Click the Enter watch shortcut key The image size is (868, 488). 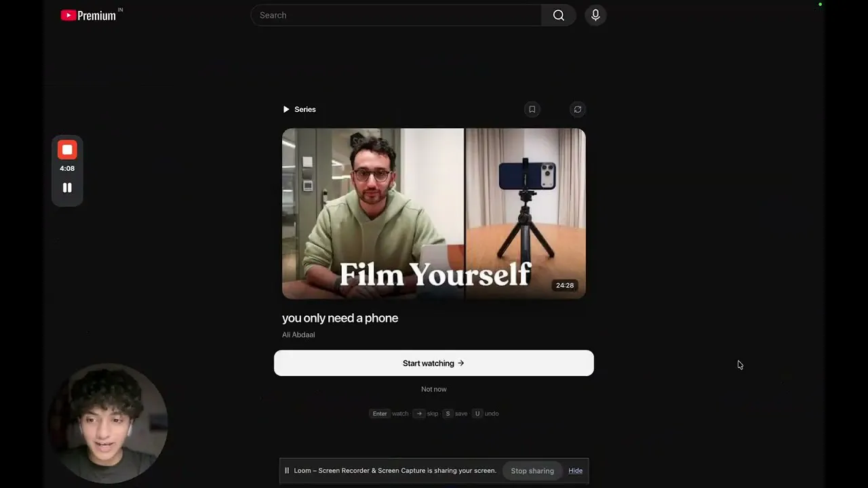click(380, 413)
